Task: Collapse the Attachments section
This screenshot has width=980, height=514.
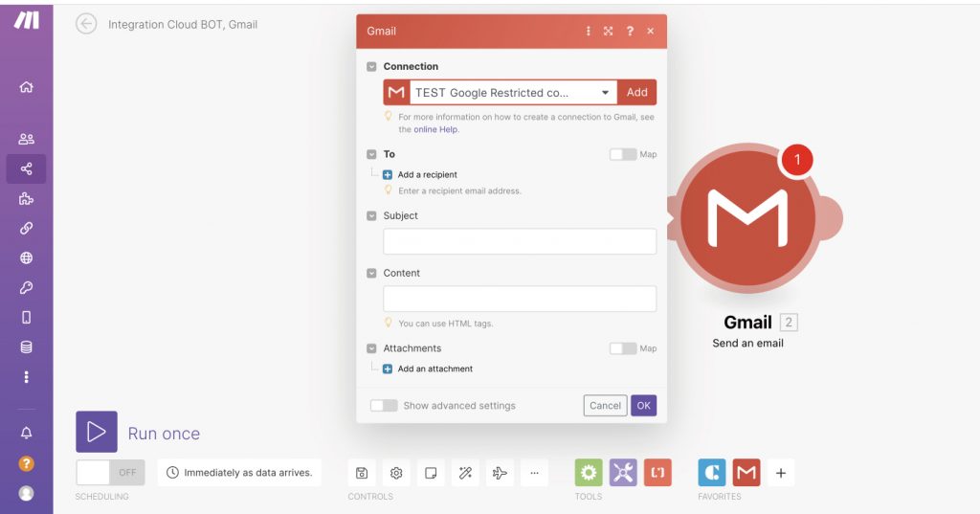Action: coord(371,348)
